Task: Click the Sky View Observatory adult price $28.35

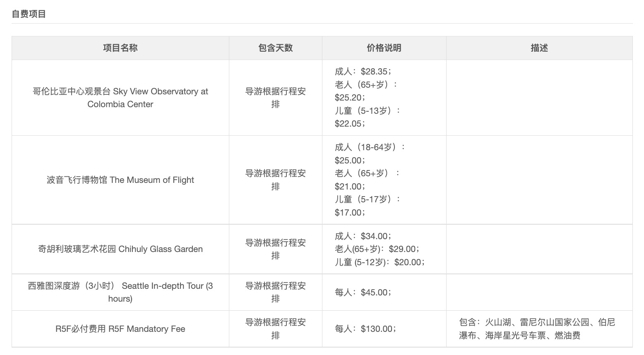Action: coord(374,72)
